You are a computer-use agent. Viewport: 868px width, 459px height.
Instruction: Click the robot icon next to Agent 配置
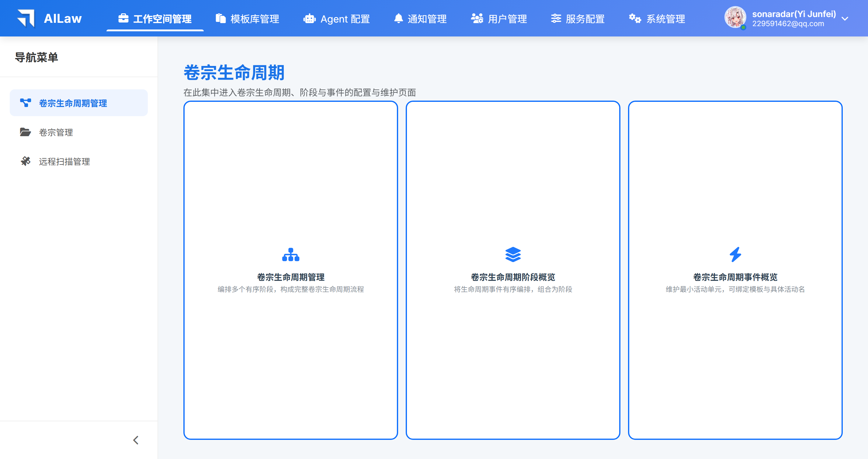click(309, 19)
